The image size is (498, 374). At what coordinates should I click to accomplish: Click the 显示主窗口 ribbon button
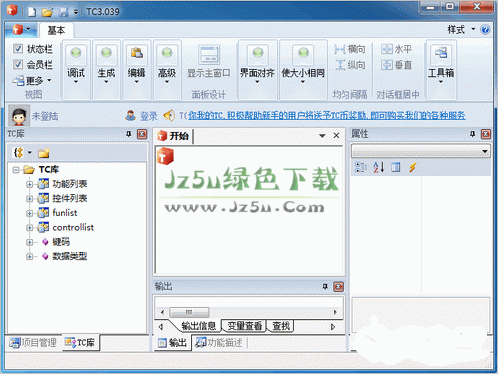click(x=209, y=62)
